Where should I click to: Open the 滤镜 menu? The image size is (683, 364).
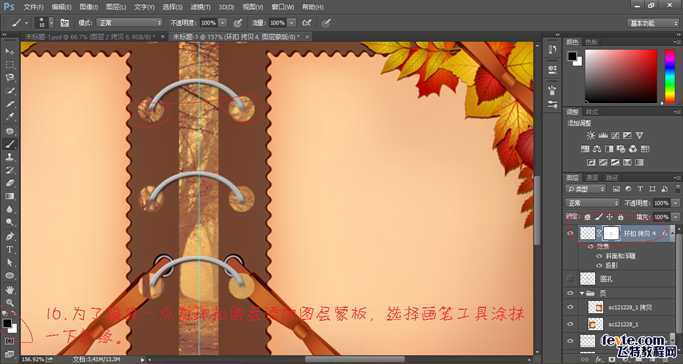coord(200,7)
